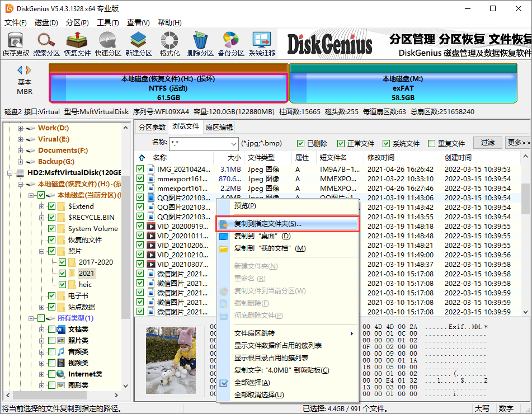Choose 全部取消选择(U) in context menu
532x414 pixels.
287,395
